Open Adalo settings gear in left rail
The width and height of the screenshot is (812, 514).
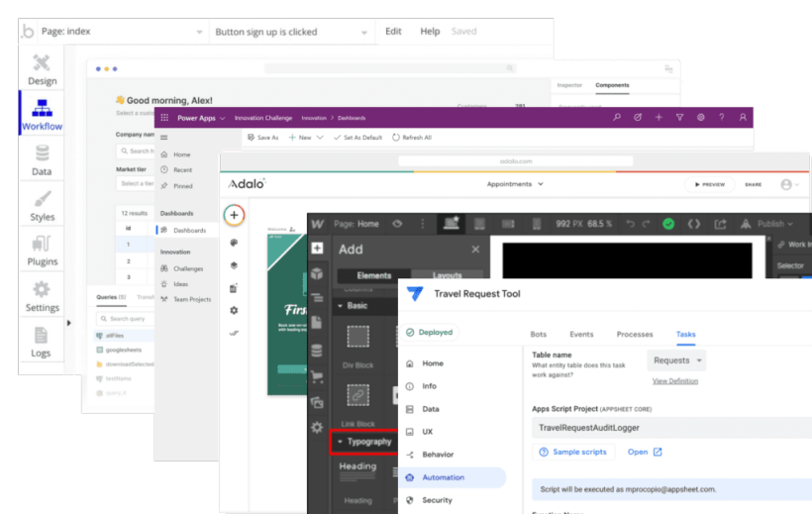point(234,310)
